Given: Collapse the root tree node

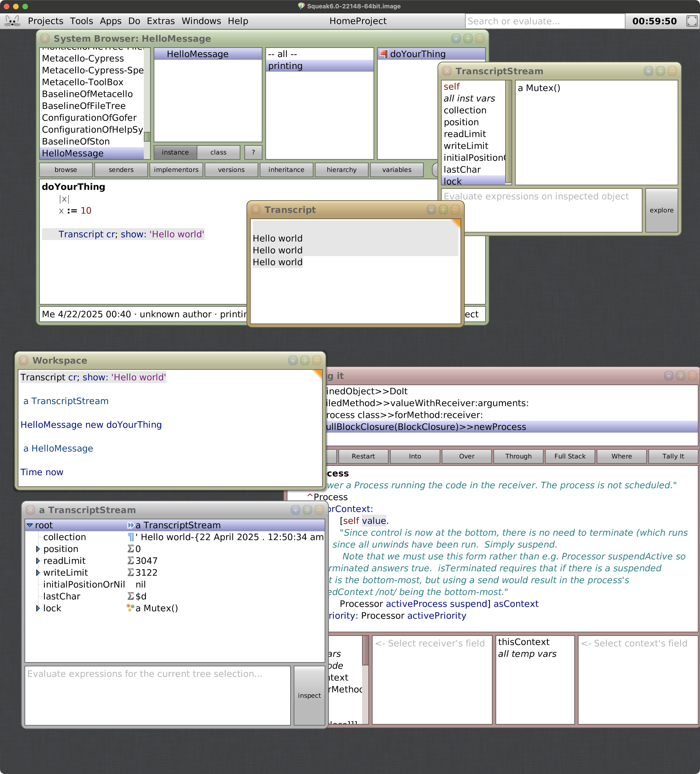Looking at the screenshot, I should 30,525.
